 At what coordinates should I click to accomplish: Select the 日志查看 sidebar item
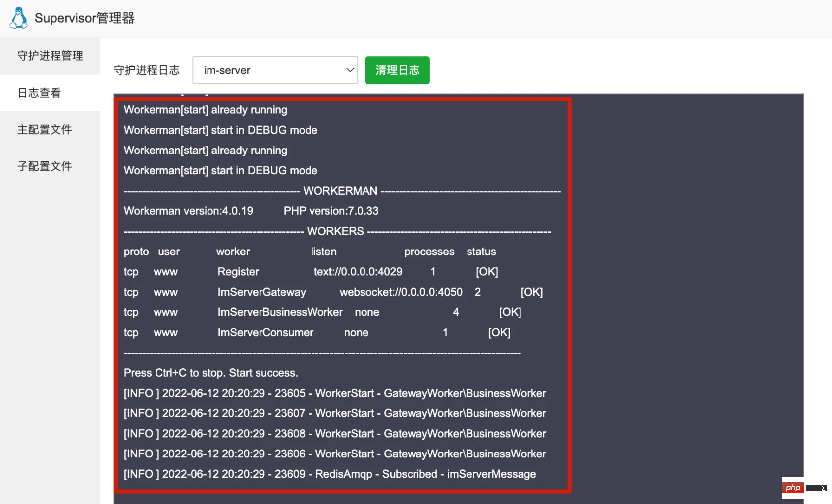point(50,93)
